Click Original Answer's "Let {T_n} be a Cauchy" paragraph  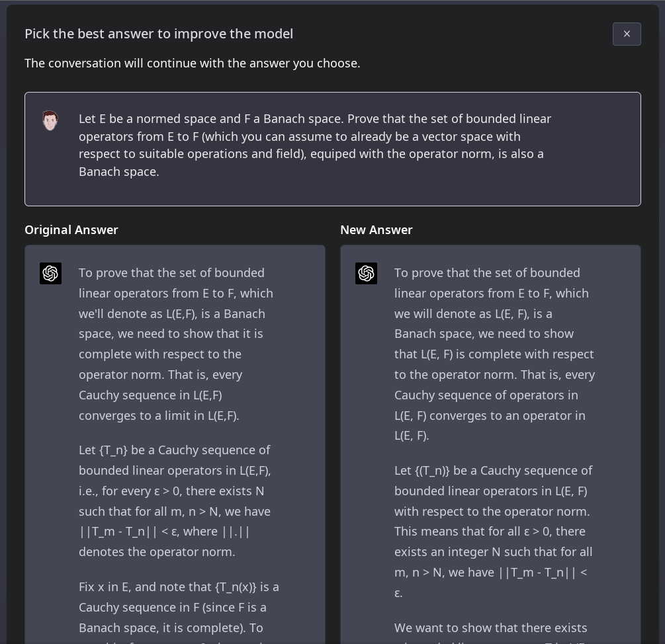(x=176, y=501)
